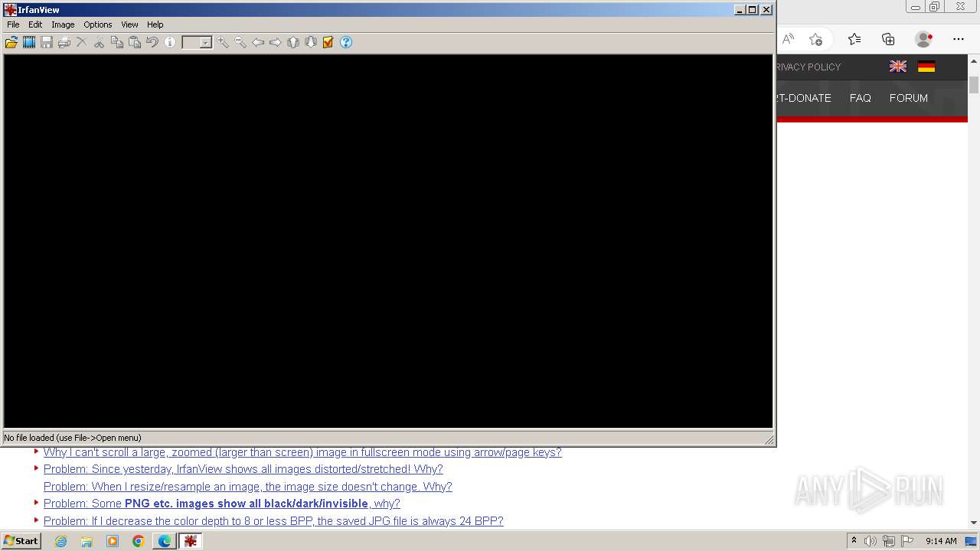Open the Edit menu
Screen dimensions: 980x551
click(35, 24)
